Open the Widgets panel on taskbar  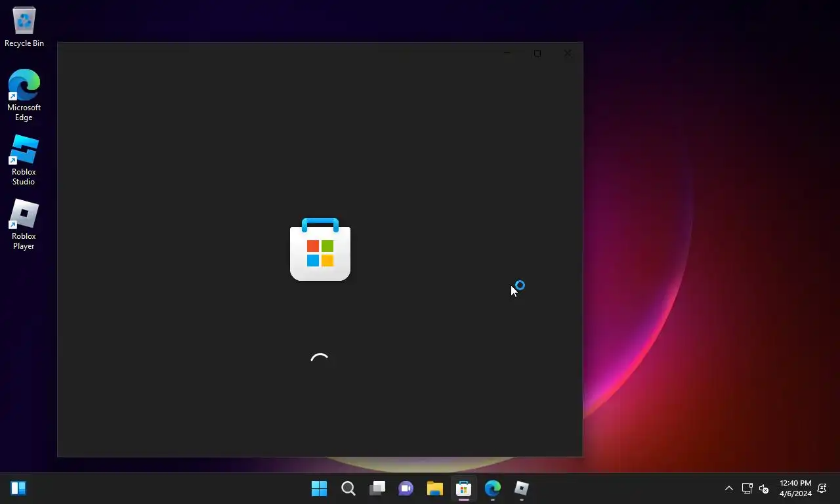coord(18,488)
